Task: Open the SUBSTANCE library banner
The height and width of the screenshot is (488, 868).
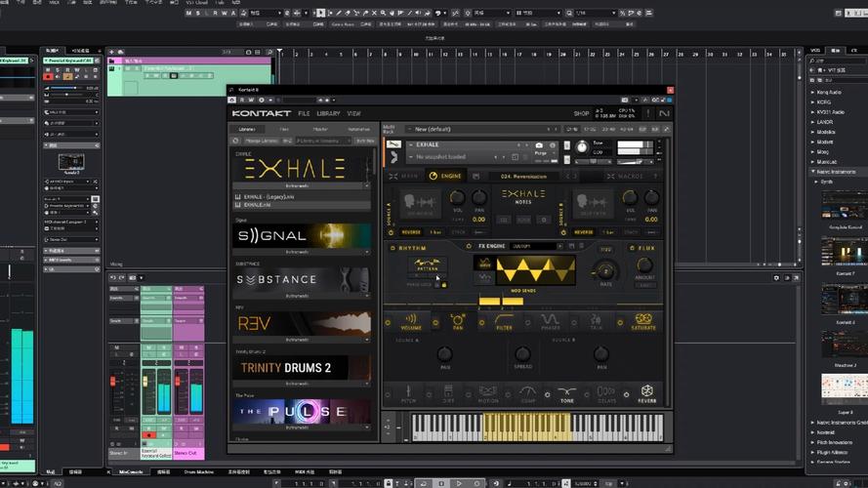Action: (302, 279)
